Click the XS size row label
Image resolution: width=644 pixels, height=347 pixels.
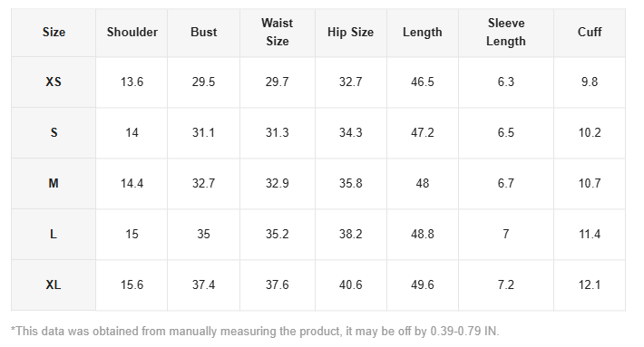point(54,82)
